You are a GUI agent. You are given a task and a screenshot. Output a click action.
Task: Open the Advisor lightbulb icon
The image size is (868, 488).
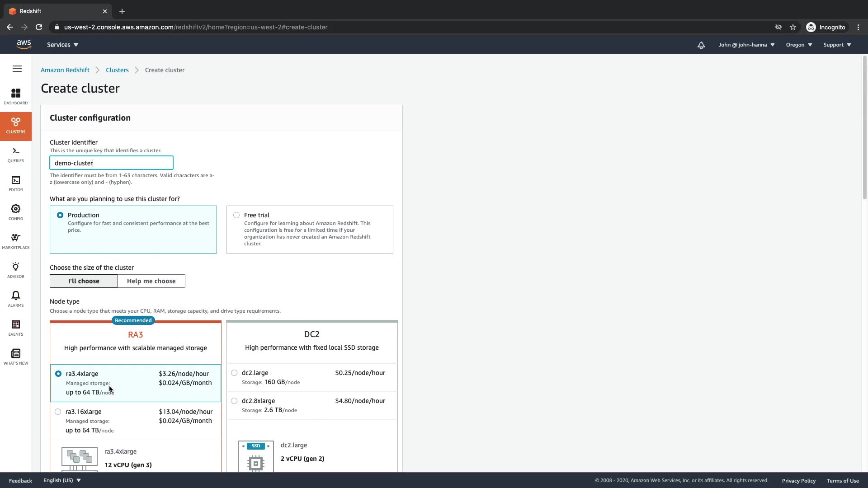pos(16,270)
